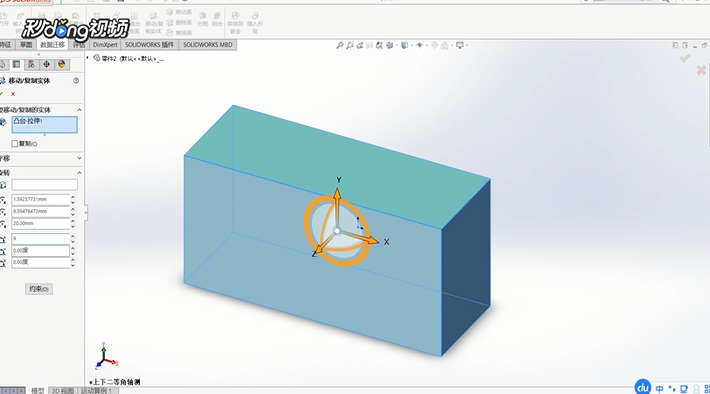This screenshot has height=394, width=710.
Task: Click the 9.59478472mm rotation origin field
Action: 40,211
